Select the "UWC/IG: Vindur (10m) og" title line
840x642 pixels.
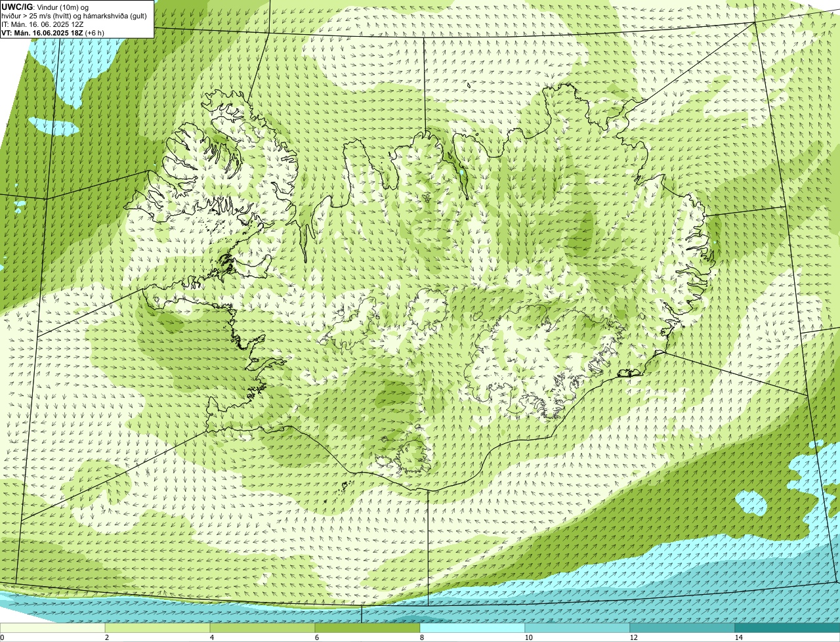pyautogui.click(x=45, y=7)
